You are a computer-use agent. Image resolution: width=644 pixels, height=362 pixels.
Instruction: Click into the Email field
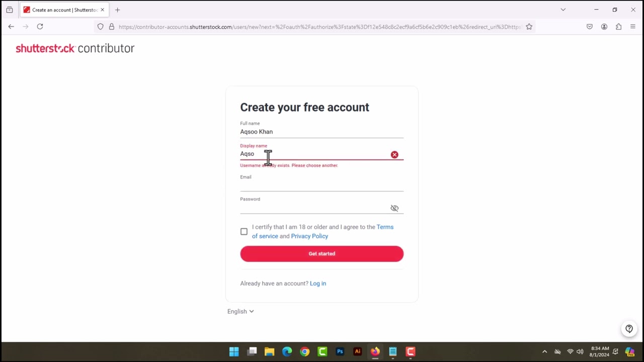[x=322, y=186]
